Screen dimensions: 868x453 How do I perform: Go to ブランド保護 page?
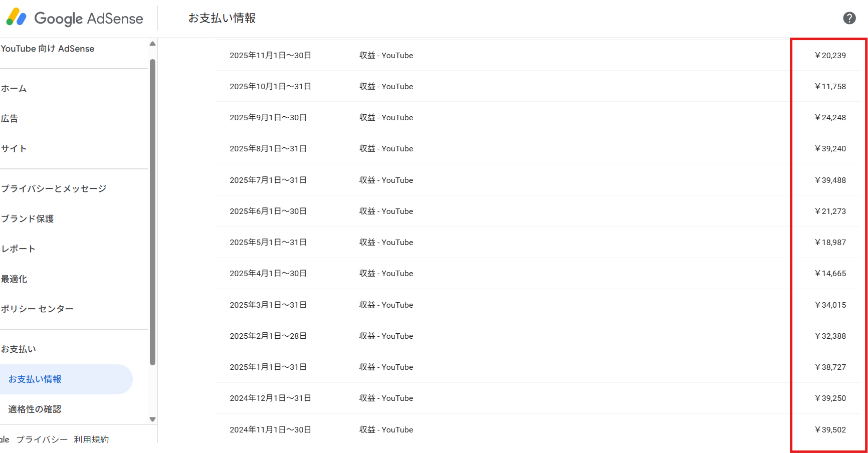pyautogui.click(x=27, y=219)
